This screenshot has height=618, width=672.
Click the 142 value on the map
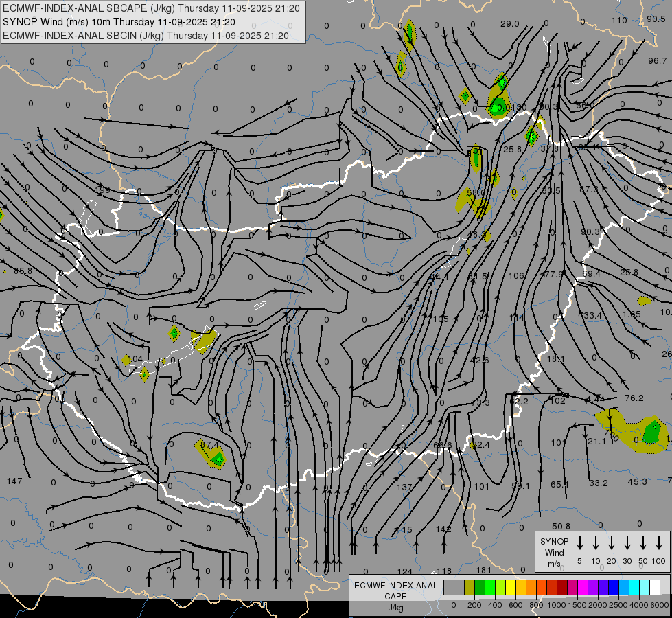click(443, 529)
